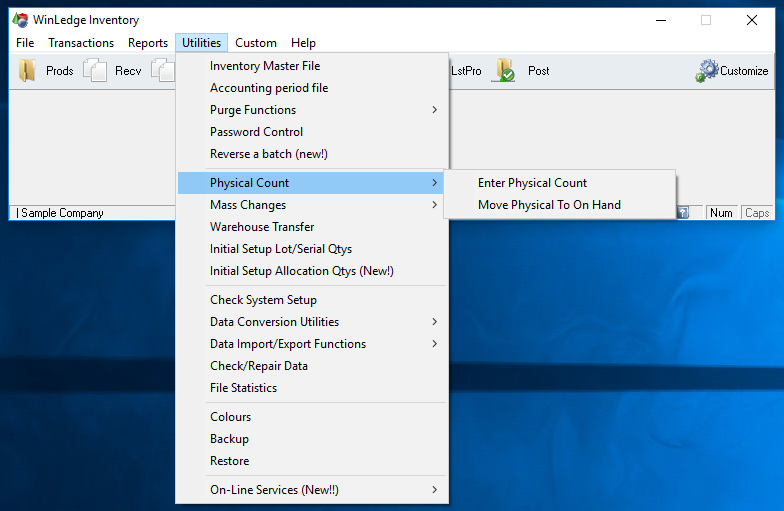Screen dimensions: 784x511
Task: Open the Inventory Master File
Action: point(265,66)
